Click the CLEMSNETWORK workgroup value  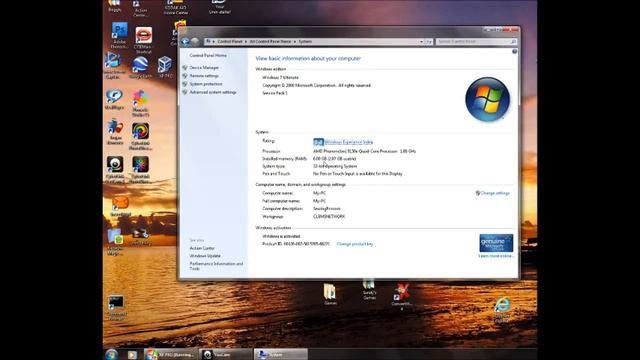(x=329, y=217)
